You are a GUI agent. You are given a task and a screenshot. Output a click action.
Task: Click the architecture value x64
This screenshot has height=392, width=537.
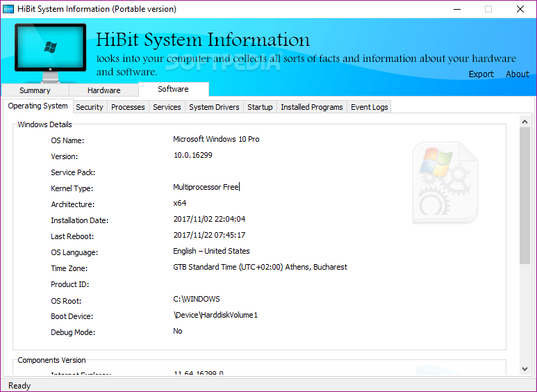(x=180, y=203)
